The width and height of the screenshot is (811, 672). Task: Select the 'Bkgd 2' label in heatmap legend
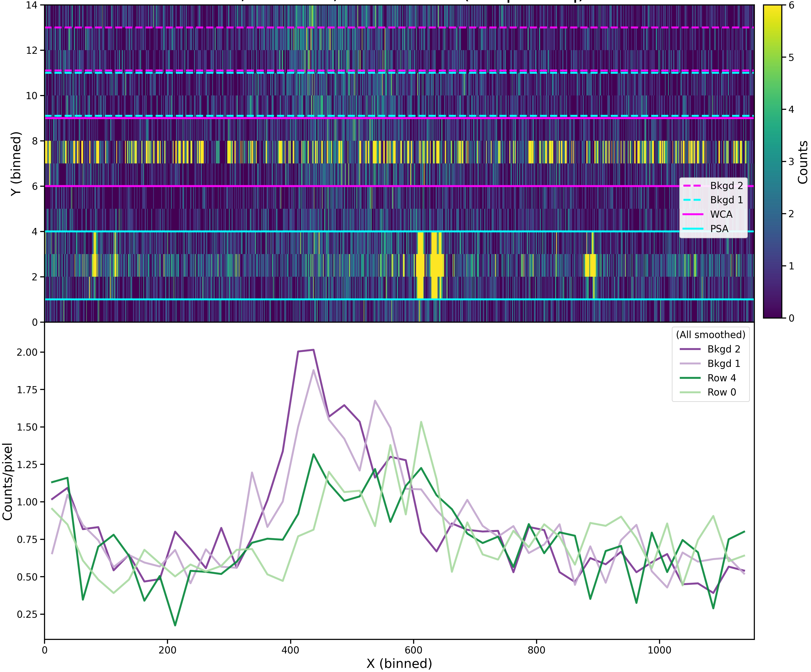pyautogui.click(x=727, y=186)
